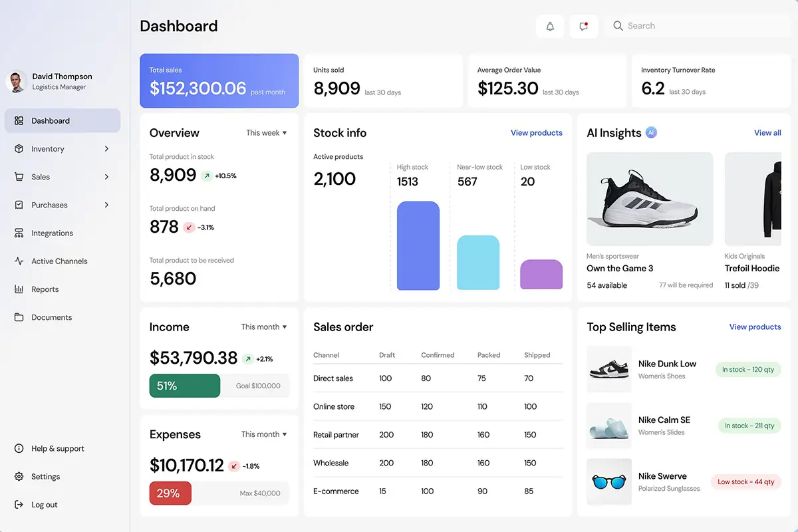Expand the Inventory submenu chevron

pos(106,148)
